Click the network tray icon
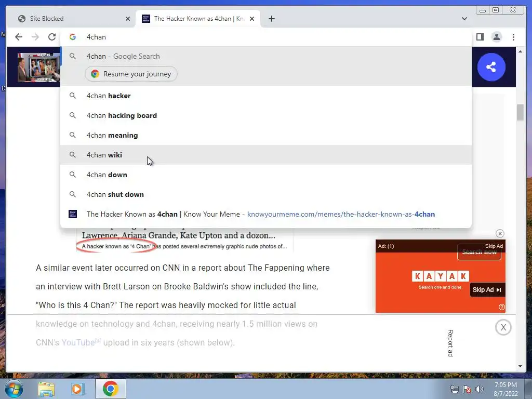The height and width of the screenshot is (399, 532). (x=454, y=389)
